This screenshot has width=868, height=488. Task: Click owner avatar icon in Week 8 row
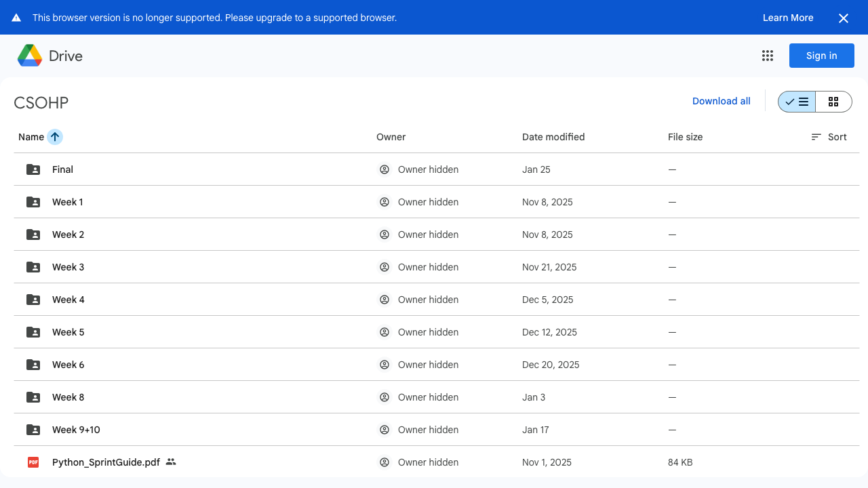[384, 397]
